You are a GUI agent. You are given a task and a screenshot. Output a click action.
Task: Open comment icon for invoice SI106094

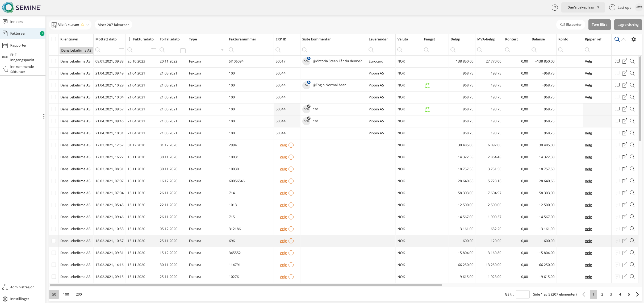point(617,61)
